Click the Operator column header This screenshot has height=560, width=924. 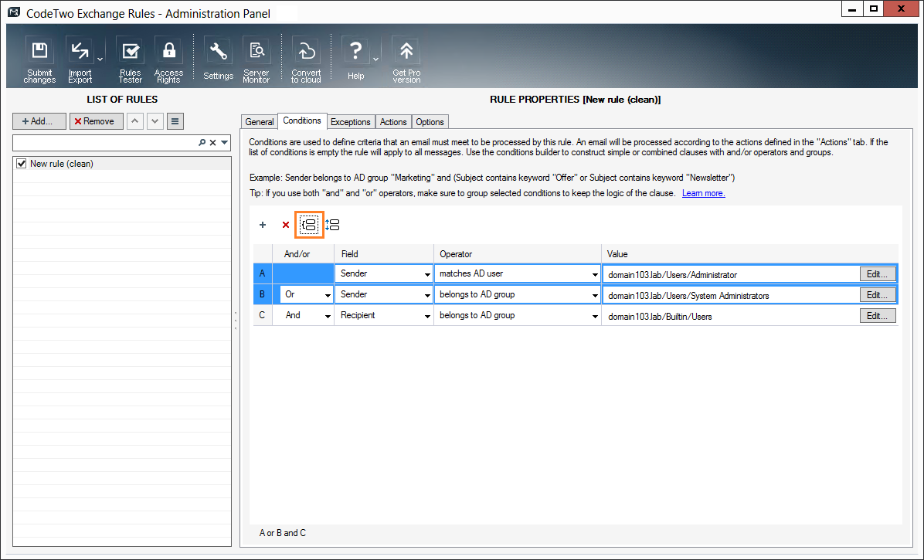[518, 254]
